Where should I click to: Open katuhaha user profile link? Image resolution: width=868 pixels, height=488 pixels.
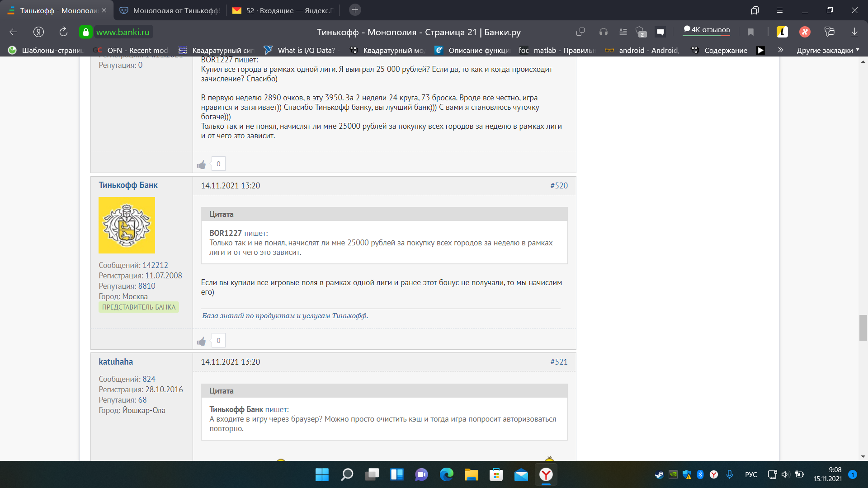(x=116, y=362)
